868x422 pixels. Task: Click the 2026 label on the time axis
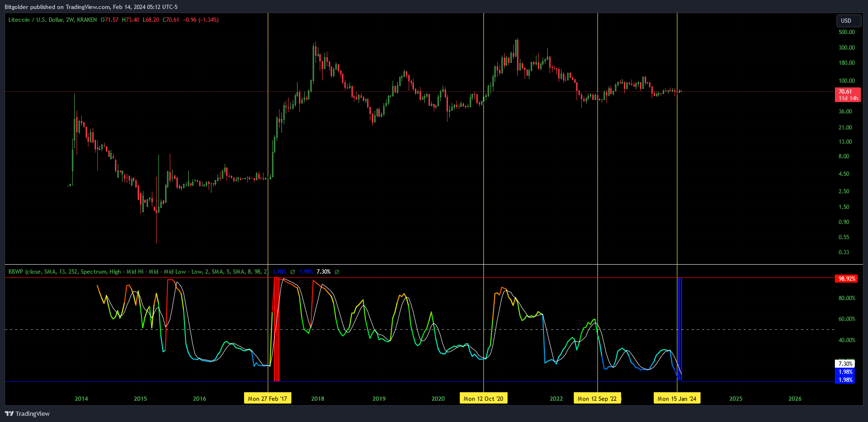coord(795,399)
